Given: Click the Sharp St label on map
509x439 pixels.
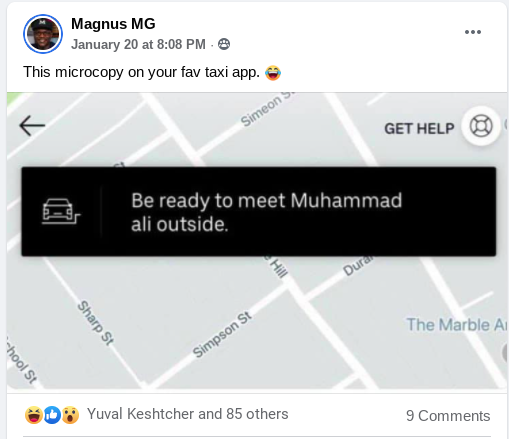Looking at the screenshot, I should click(96, 323).
